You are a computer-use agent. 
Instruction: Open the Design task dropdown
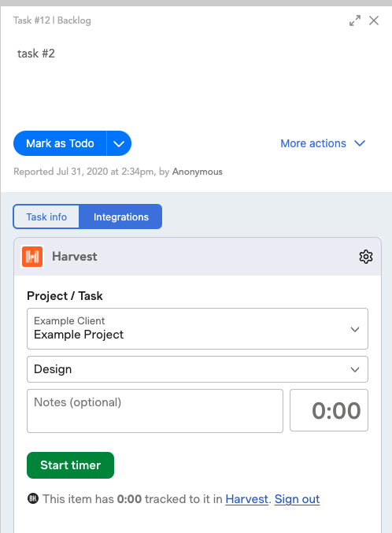(x=198, y=369)
